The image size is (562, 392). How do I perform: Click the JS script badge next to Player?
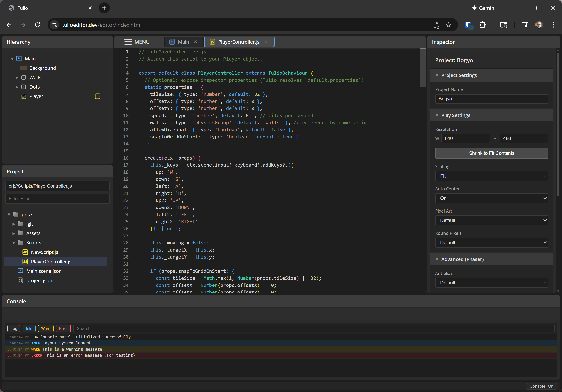pos(97,96)
